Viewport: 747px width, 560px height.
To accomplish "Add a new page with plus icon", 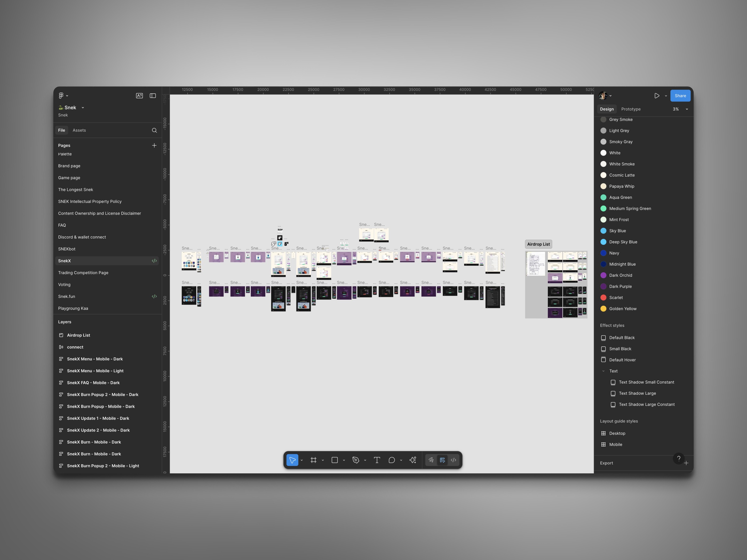I will coord(154,146).
